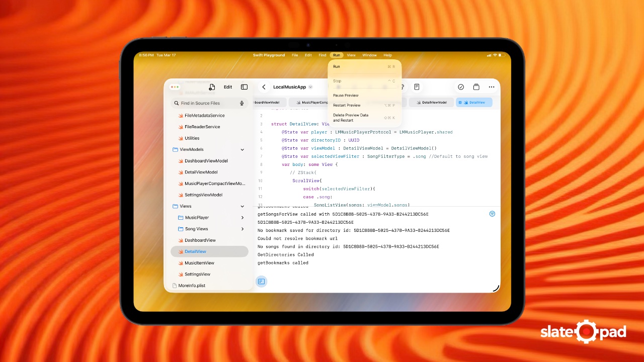Click the microphone dictation icon in search

pos(242,103)
